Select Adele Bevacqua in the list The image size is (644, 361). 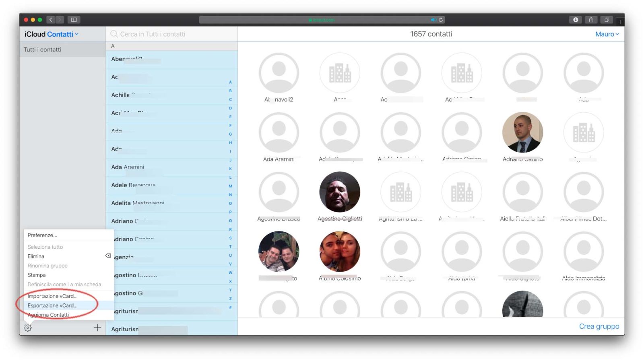pos(171,185)
